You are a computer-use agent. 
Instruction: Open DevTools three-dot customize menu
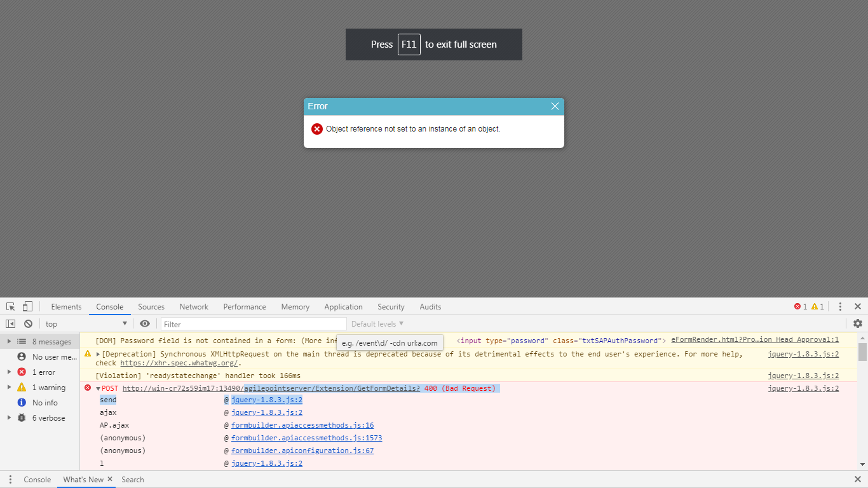[x=840, y=306]
